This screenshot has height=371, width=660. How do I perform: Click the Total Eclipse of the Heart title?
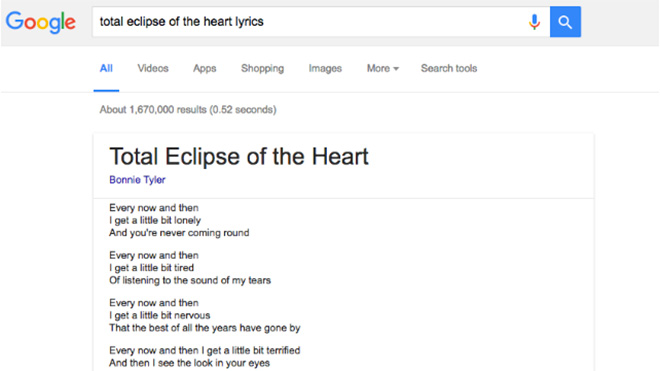tap(239, 157)
